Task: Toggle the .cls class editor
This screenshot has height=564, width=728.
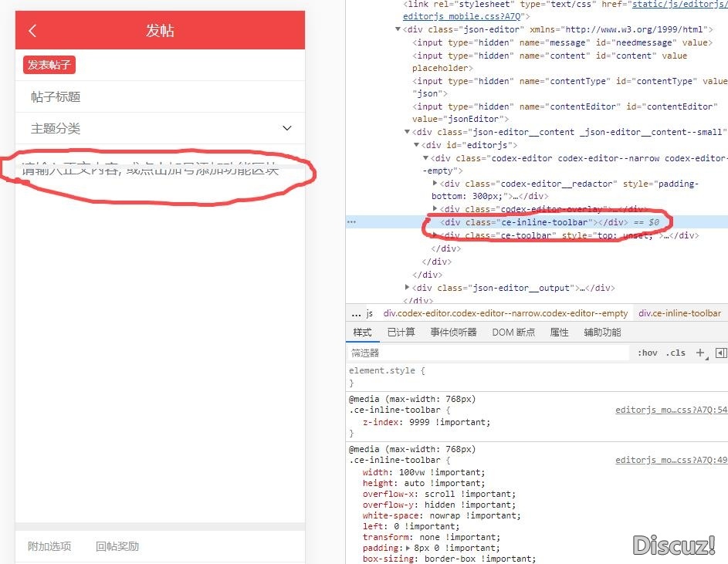Action: [676, 353]
